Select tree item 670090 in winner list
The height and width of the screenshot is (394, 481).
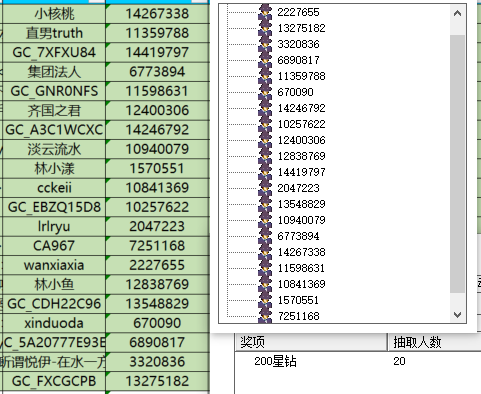click(x=295, y=92)
